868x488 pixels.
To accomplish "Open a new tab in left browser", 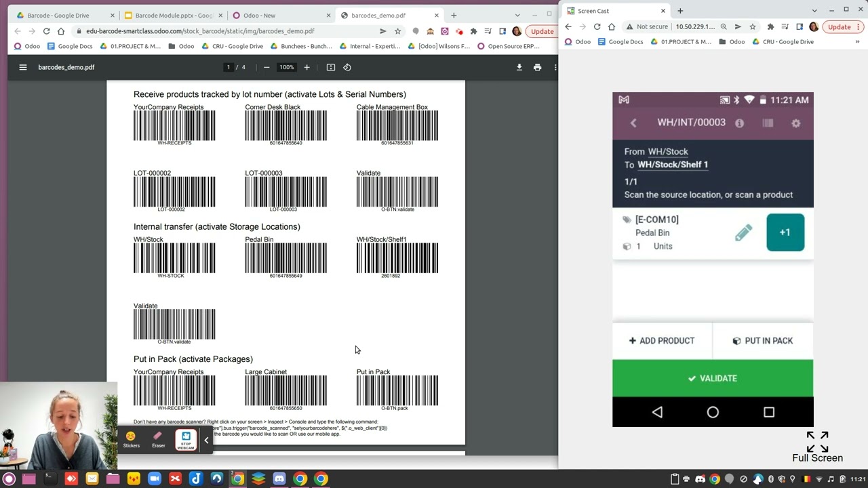I will pos(454,15).
